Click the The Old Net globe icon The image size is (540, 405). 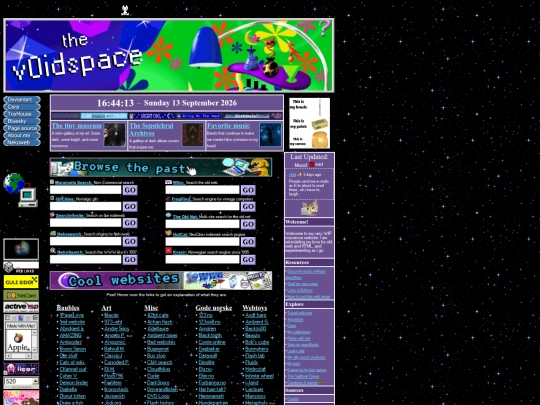pyautogui.click(x=168, y=215)
